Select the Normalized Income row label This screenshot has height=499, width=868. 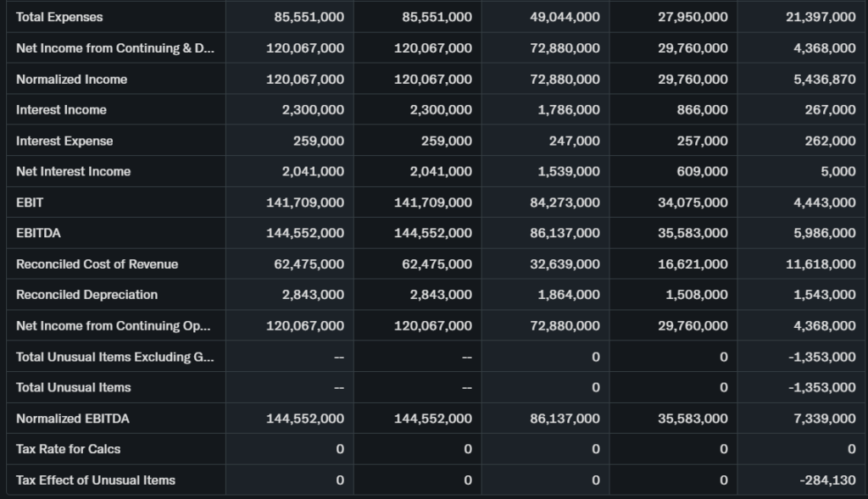click(71, 79)
